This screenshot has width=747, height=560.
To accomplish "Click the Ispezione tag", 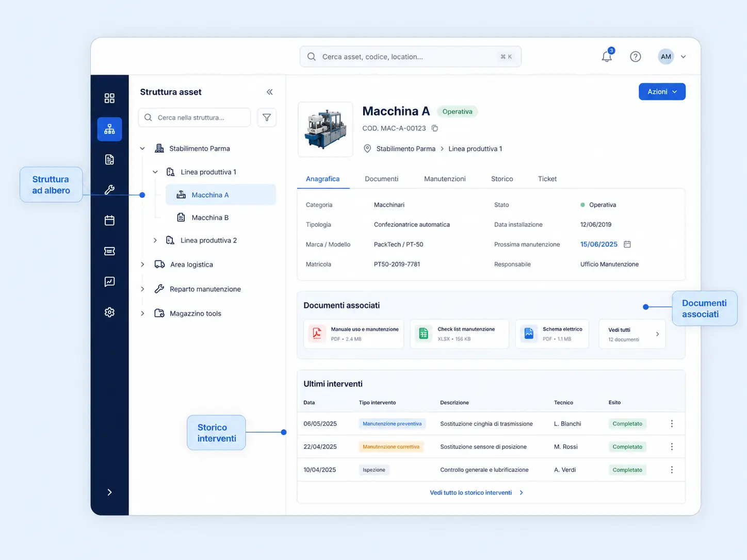I will 374,470.
